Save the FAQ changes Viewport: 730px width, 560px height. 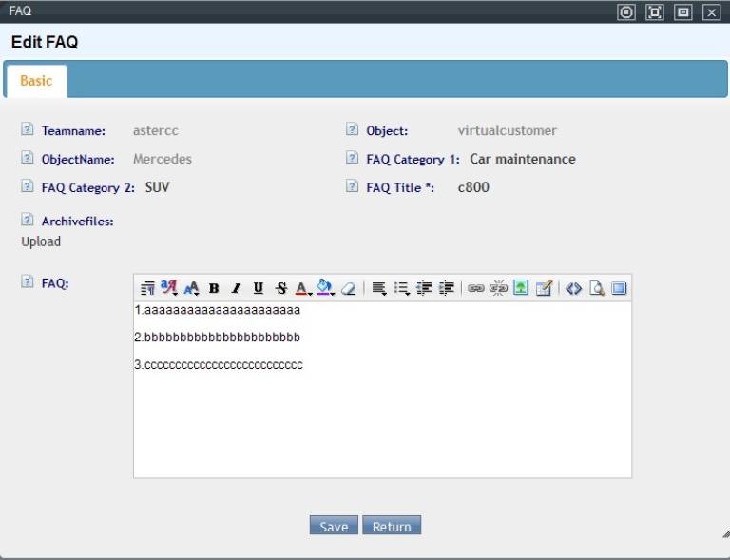click(x=334, y=526)
